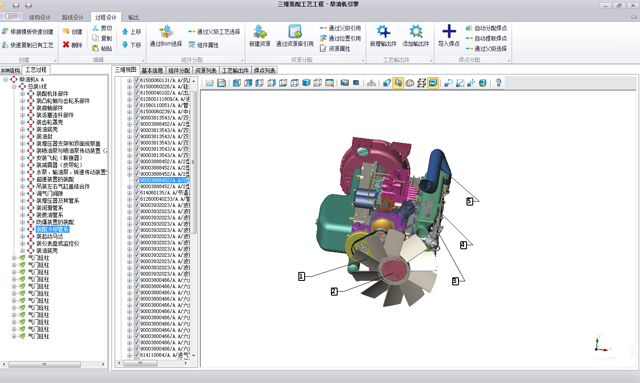Expand the 装曲轴部件 tree node
640x383 pixels.
tap(22, 108)
